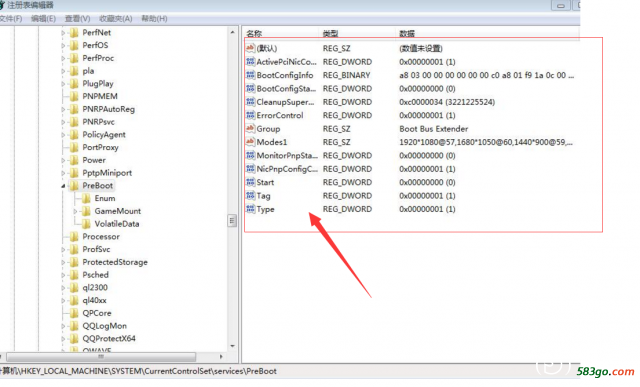The width and height of the screenshot is (640, 387).
Task: Select the Psched tree item
Action: (x=96, y=275)
